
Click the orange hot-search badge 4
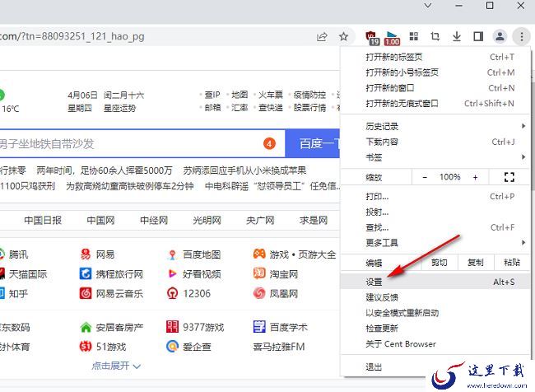click(269, 144)
